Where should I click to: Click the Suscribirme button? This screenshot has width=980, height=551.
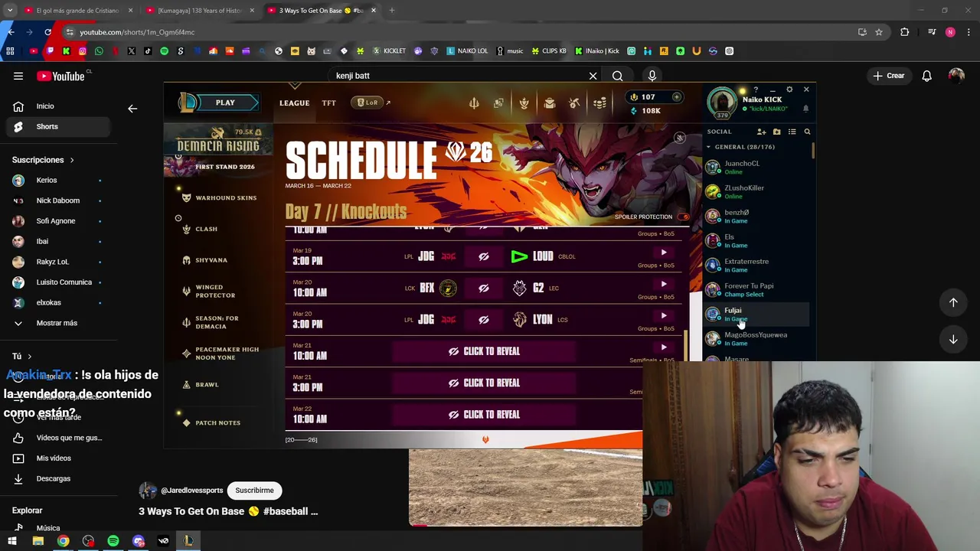pos(254,491)
